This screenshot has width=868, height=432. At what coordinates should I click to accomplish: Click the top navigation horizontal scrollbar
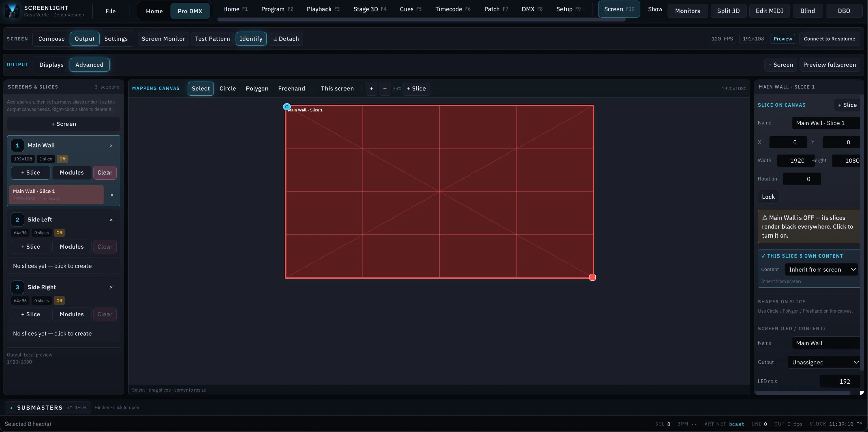click(x=421, y=20)
